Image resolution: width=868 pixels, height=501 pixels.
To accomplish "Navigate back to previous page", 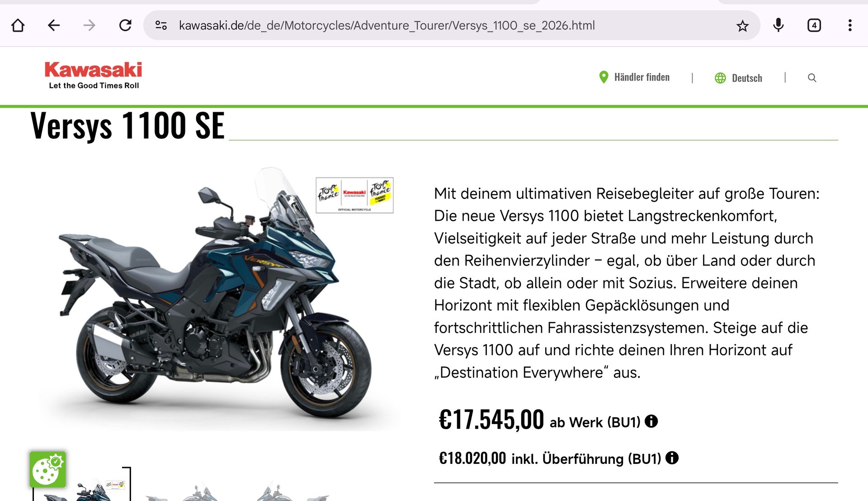I will (54, 25).
